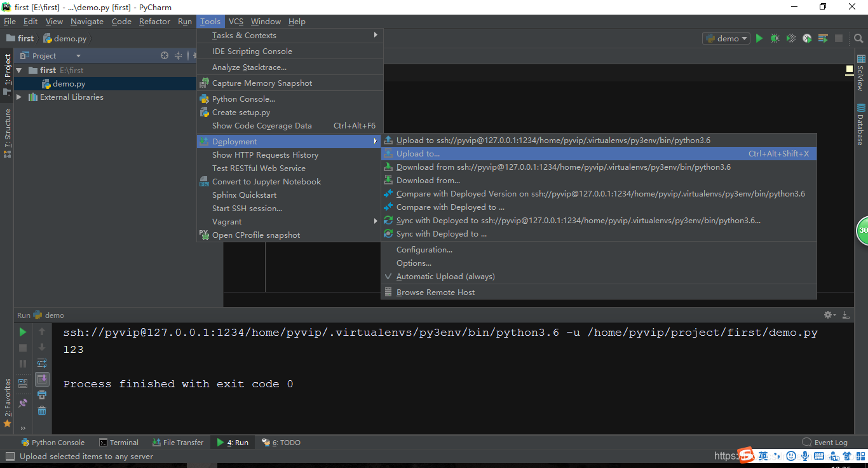868x468 pixels.
Task: Choose Browse Remote Host
Action: coord(599,292)
